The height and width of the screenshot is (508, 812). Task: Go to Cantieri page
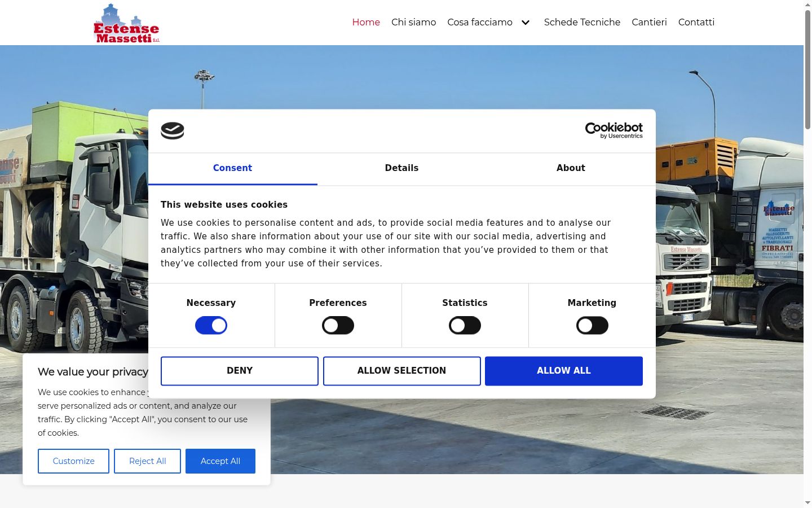[x=649, y=22]
